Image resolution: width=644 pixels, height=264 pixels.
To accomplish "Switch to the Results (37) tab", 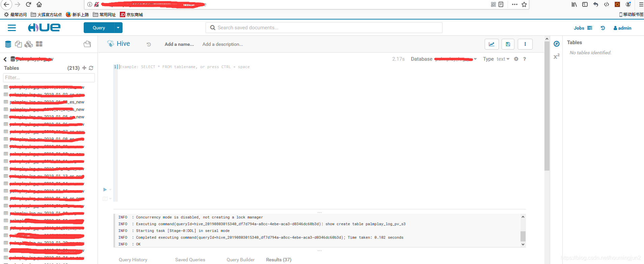I will 278,260.
